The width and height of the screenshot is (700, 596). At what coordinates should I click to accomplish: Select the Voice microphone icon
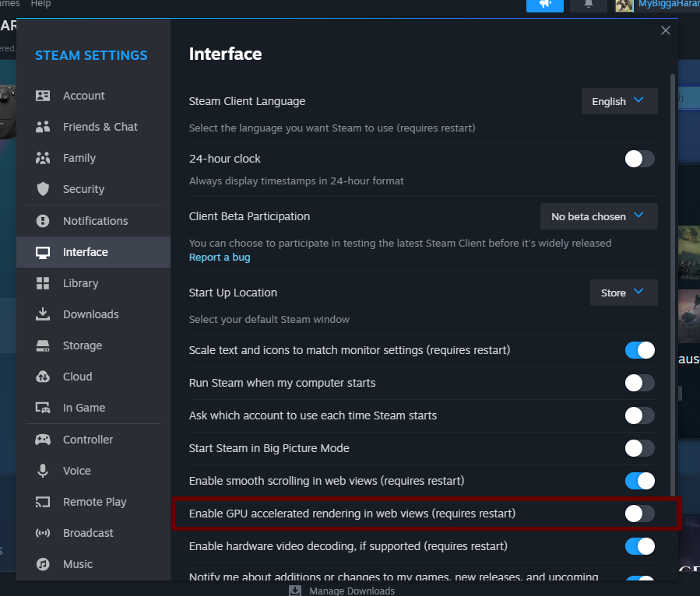43,471
